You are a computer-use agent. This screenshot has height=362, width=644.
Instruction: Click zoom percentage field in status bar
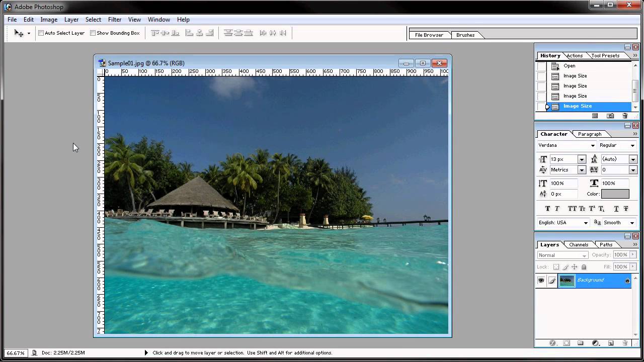[16, 353]
